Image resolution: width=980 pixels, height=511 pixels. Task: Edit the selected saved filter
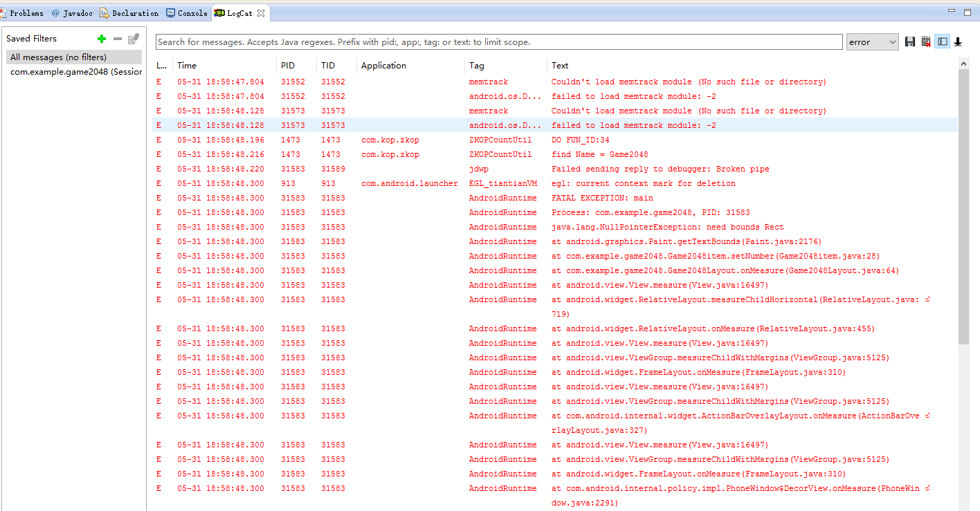[x=134, y=39]
